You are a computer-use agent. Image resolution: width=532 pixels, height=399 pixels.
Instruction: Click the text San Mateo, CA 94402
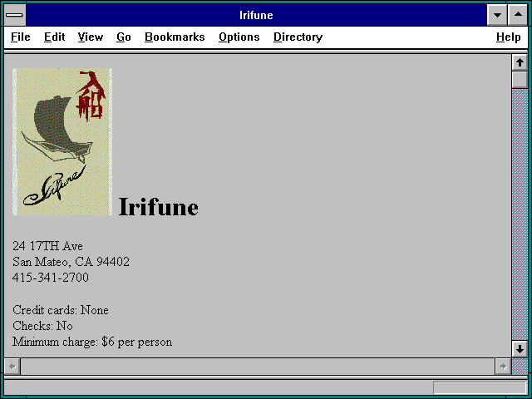click(x=71, y=262)
